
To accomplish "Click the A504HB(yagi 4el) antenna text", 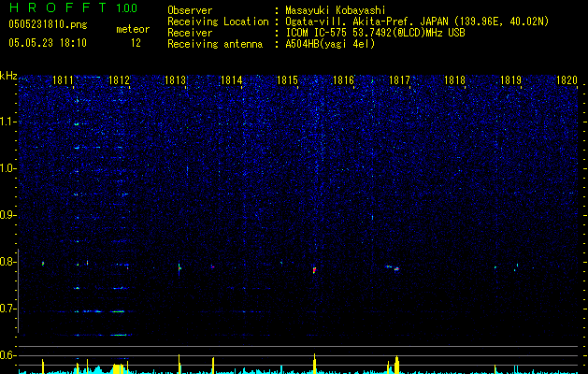I will point(330,44).
